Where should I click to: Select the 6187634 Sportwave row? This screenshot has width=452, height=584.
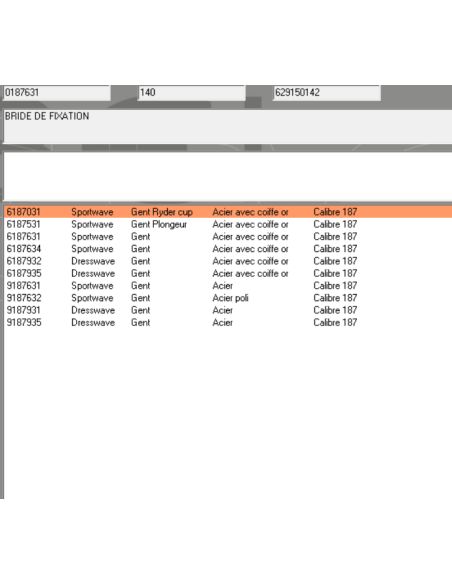click(x=228, y=249)
